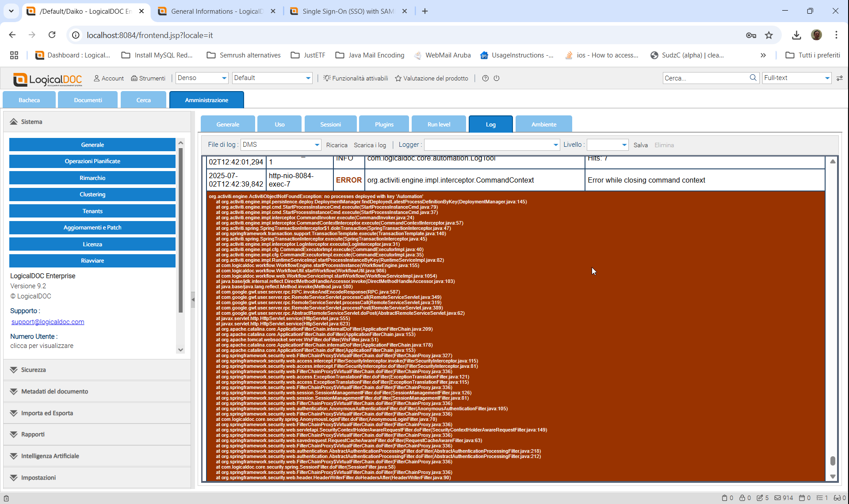Open the Livello dropdown
849x504 pixels.
(x=607, y=145)
